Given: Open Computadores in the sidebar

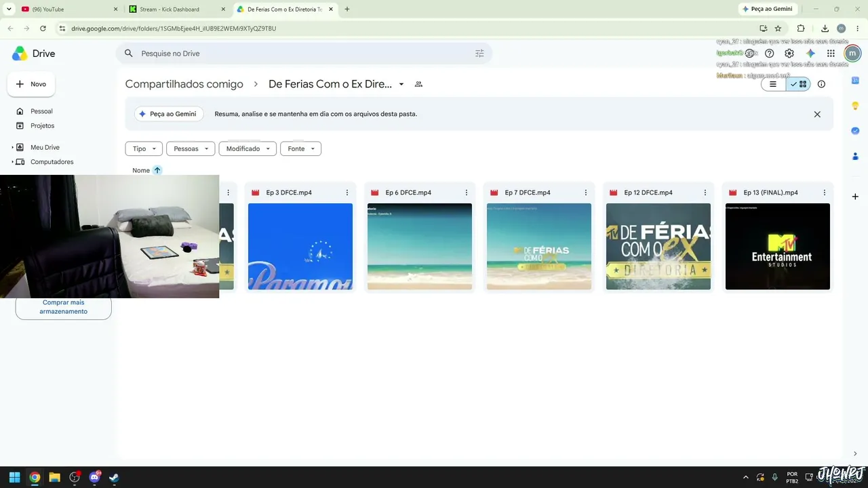Looking at the screenshot, I should click(52, 162).
